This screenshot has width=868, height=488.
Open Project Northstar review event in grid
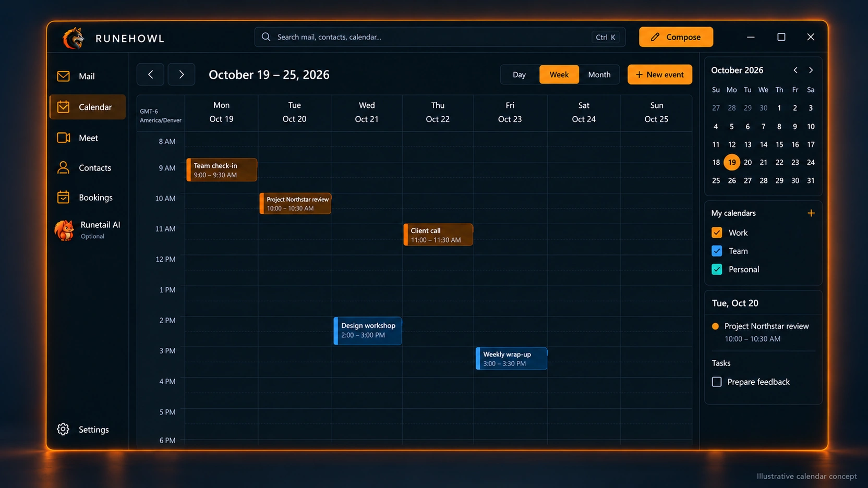(295, 203)
